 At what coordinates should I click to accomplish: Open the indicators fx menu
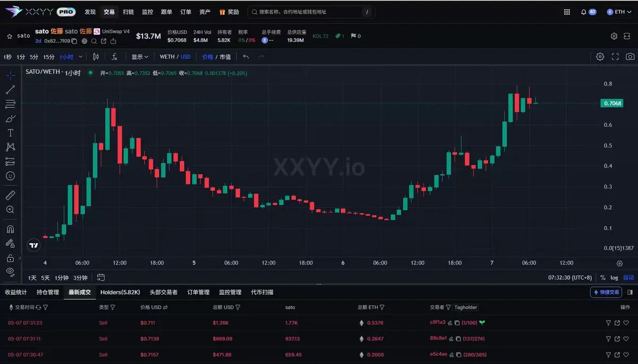point(114,57)
